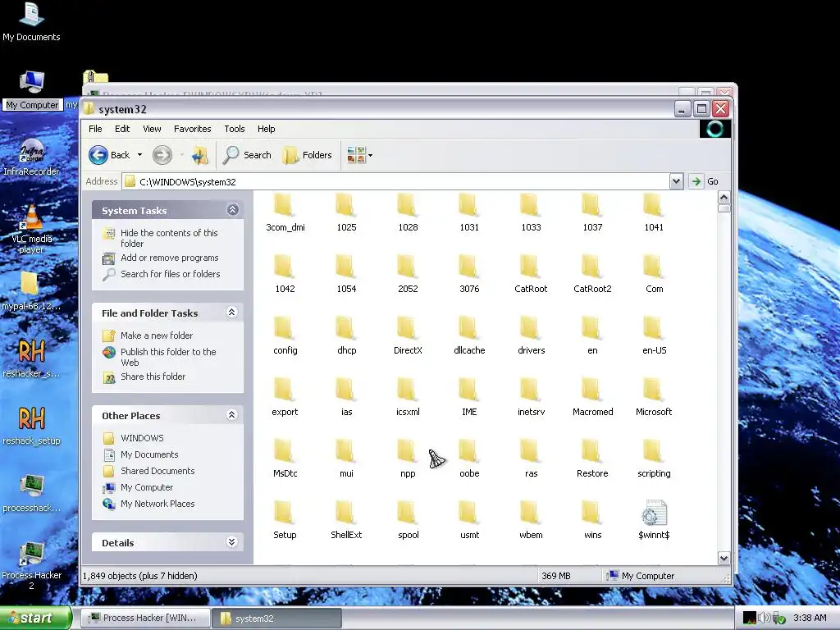Select the dllcache folder
This screenshot has height=630, width=840.
[x=469, y=336]
